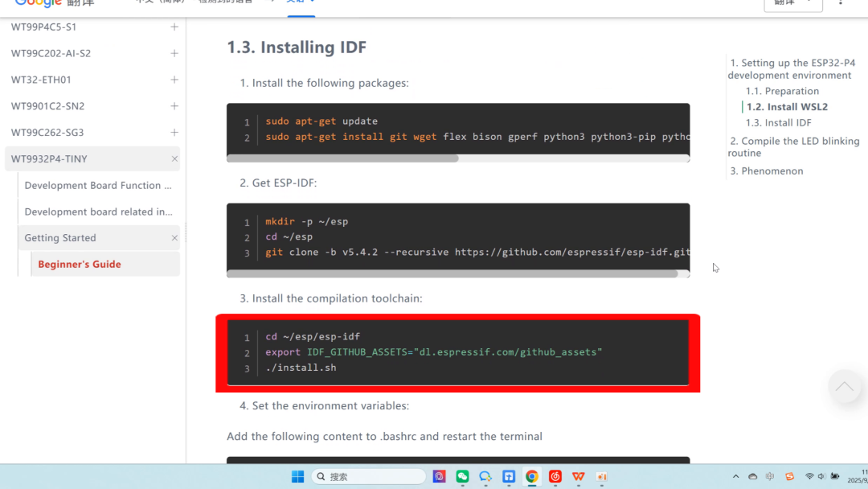Toggle the Chinese input mode indicator
The image size is (868, 489).
click(x=770, y=476)
